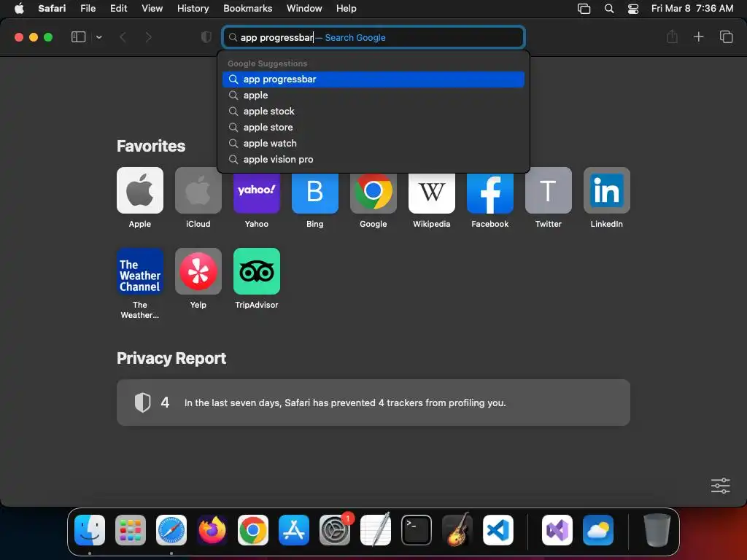The width and height of the screenshot is (747, 560).
Task: Choose 'apple store' suggestion
Action: coord(373,128)
